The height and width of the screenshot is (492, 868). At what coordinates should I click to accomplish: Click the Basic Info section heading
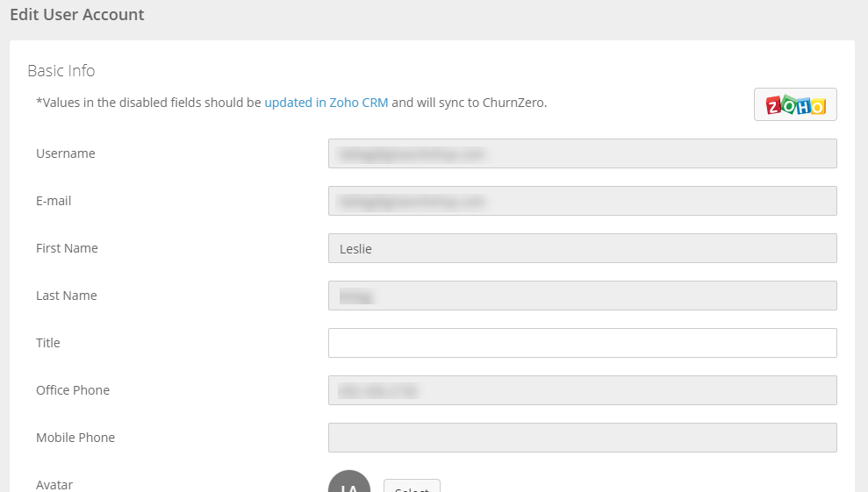coord(61,71)
